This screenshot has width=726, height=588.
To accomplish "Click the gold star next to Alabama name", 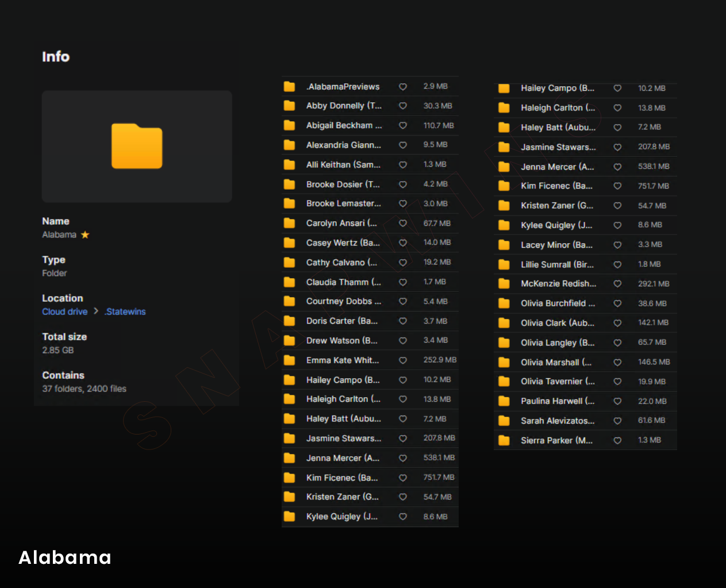I will click(85, 235).
